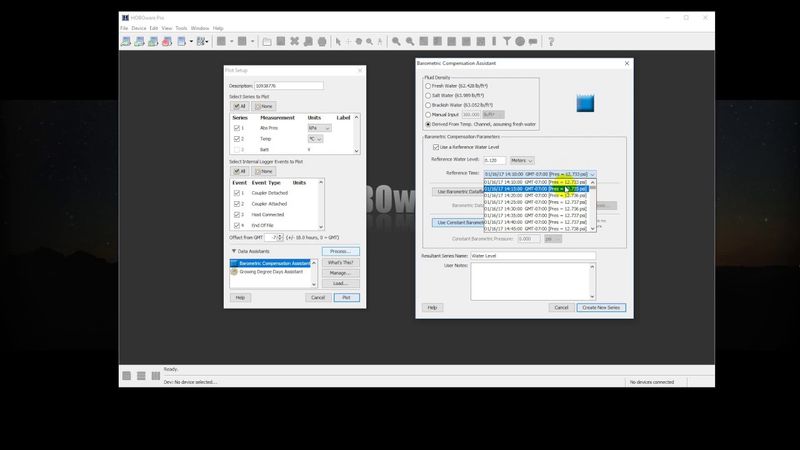Select the crosshair tool in toolbar
The image size is (800, 450).
[x=348, y=42]
